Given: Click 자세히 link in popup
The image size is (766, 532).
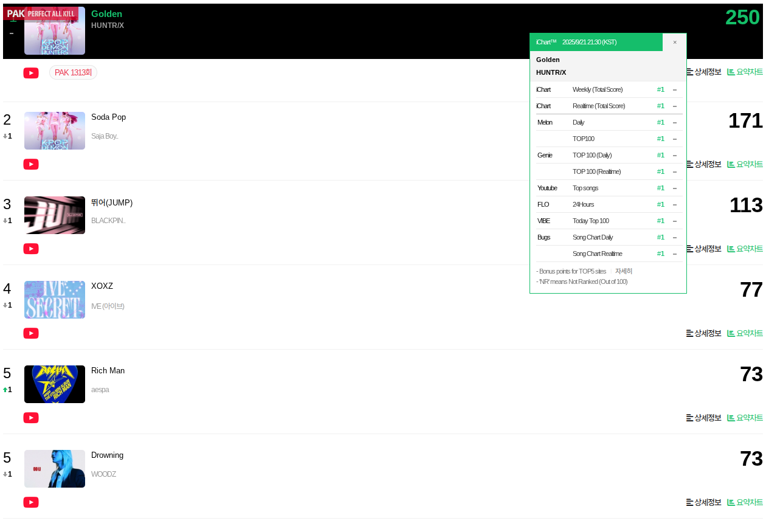Looking at the screenshot, I should 624,271.
